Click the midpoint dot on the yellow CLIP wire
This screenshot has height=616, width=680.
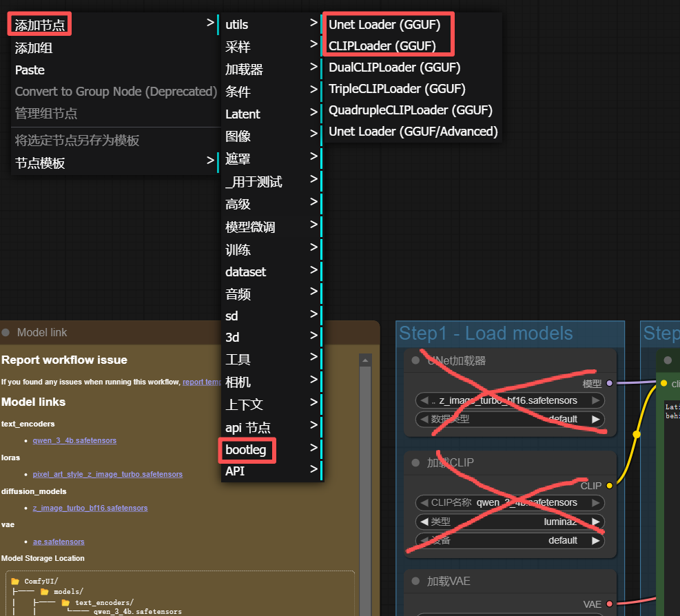pos(637,434)
